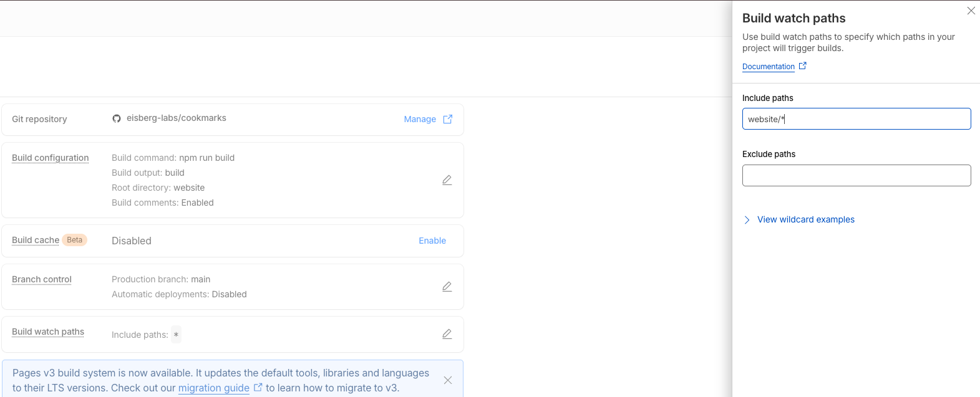This screenshot has height=397, width=980.
Task: Open View wildcard examples text link
Action: tap(806, 219)
